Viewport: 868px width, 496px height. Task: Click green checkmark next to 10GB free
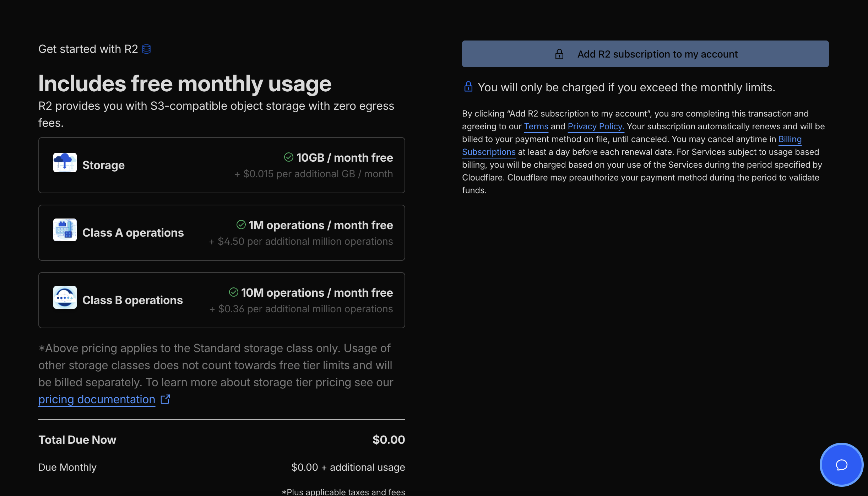(288, 157)
